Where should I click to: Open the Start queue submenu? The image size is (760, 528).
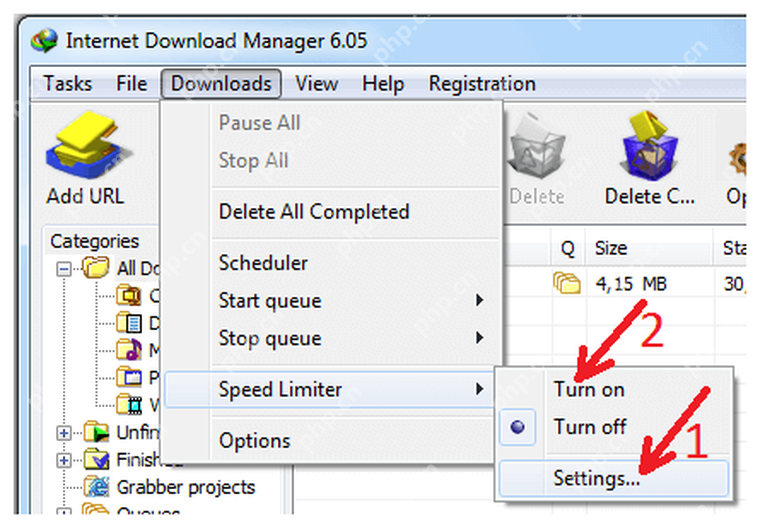pos(331,301)
